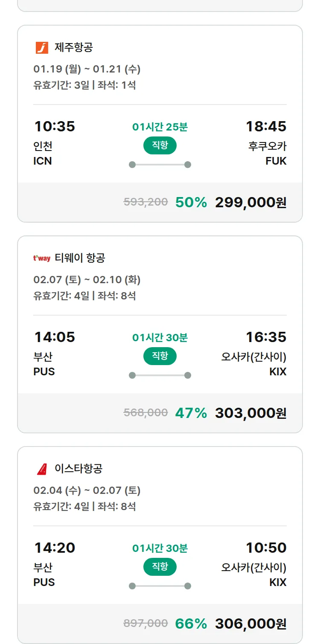Click the 01.19 ~ 01.21 date range

tap(87, 69)
